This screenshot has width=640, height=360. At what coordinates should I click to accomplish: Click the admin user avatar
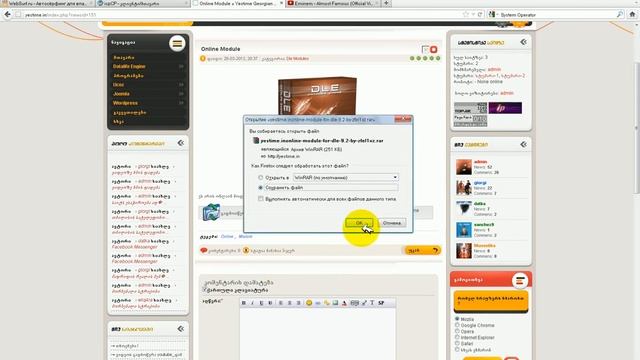[464, 167]
